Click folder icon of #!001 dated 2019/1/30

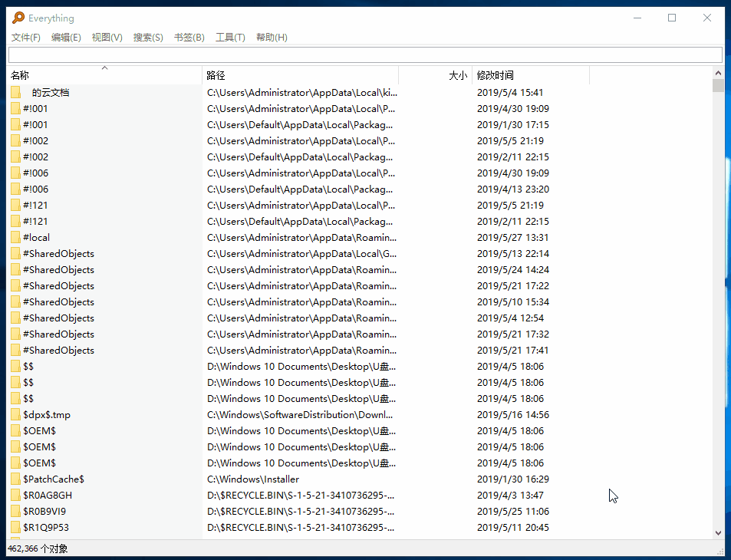[16, 124]
